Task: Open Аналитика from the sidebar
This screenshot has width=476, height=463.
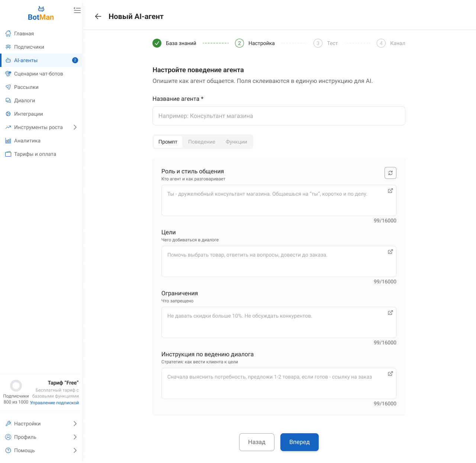Action: point(27,141)
